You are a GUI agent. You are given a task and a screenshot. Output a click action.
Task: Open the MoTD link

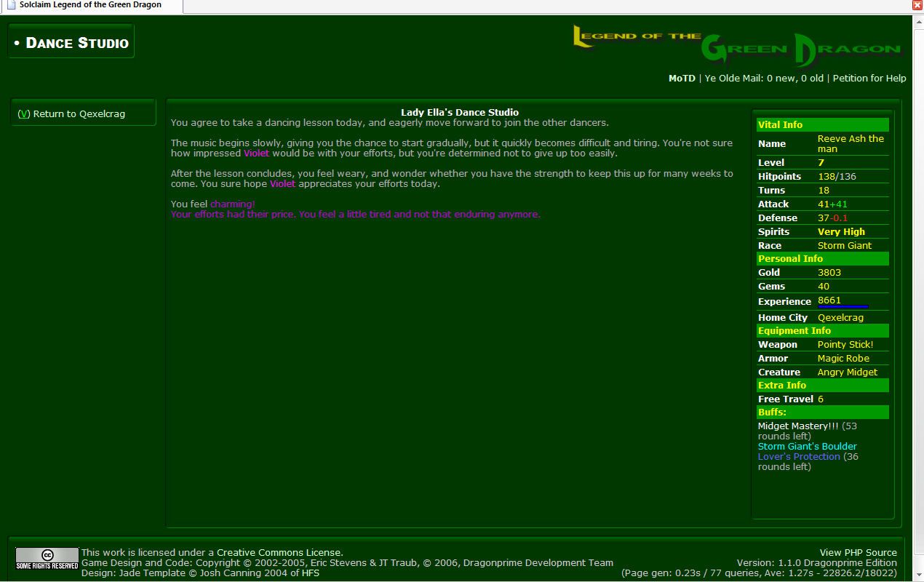[x=682, y=79]
